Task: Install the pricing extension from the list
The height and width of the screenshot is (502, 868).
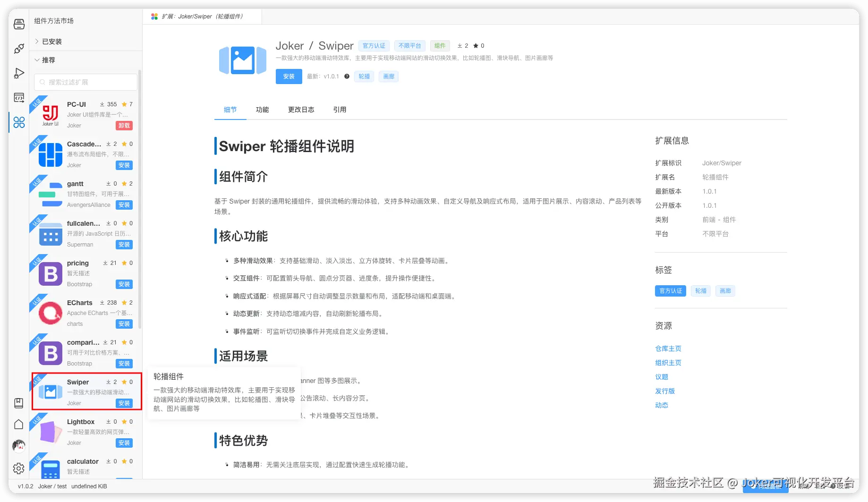Action: [x=124, y=284]
